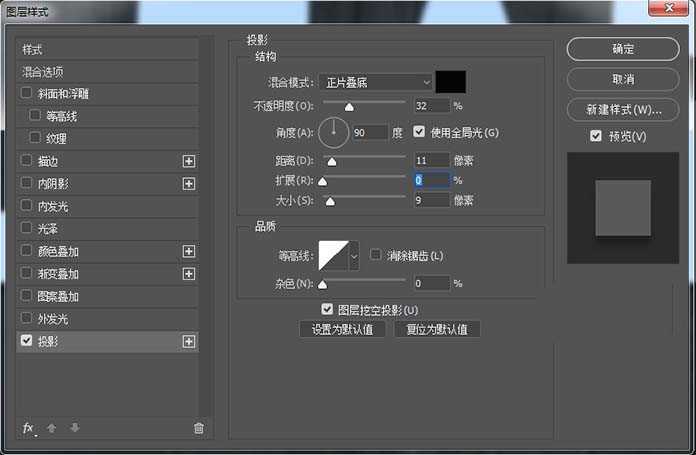696x455 pixels.
Task: Click the angle dial control
Action: [x=333, y=132]
